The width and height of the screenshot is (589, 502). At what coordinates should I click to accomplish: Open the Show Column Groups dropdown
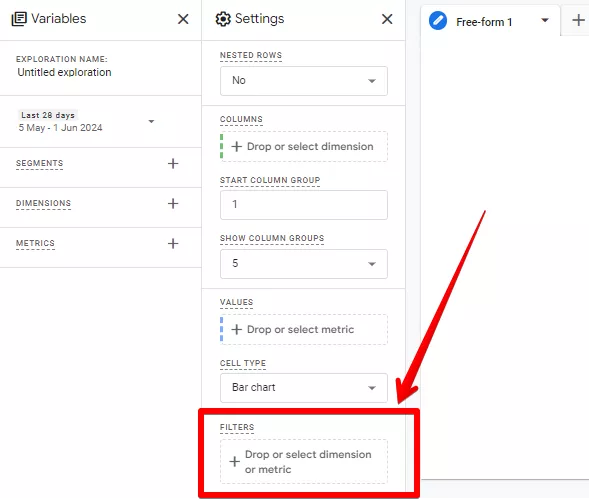click(304, 264)
